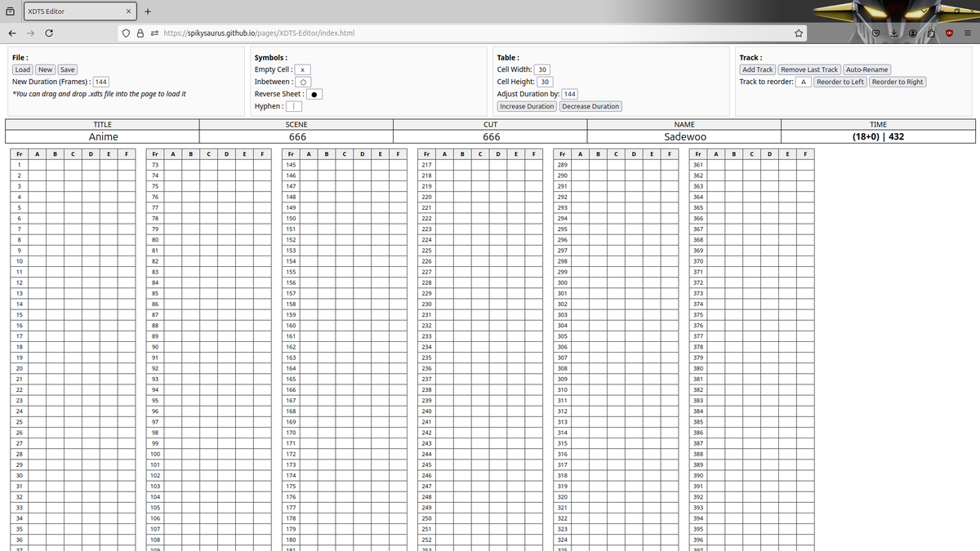This screenshot has height=551, width=980.
Task: Open the uBlock Origin shield icon
Action: pyautogui.click(x=950, y=33)
